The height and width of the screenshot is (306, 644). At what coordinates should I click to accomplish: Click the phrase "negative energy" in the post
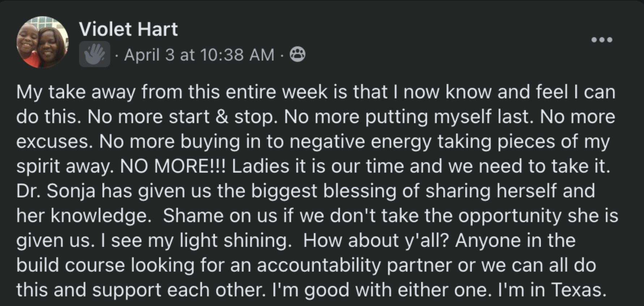point(360,142)
